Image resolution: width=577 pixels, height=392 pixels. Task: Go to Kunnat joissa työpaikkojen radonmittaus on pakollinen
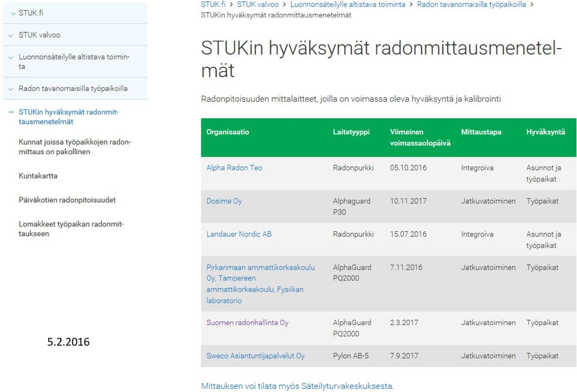pos(75,147)
